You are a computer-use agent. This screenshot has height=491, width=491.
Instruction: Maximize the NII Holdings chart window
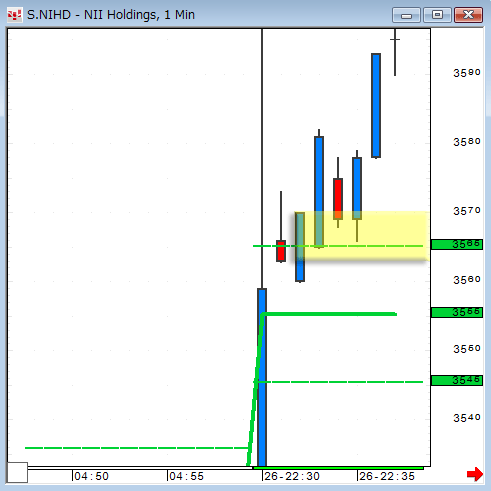pyautogui.click(x=437, y=15)
